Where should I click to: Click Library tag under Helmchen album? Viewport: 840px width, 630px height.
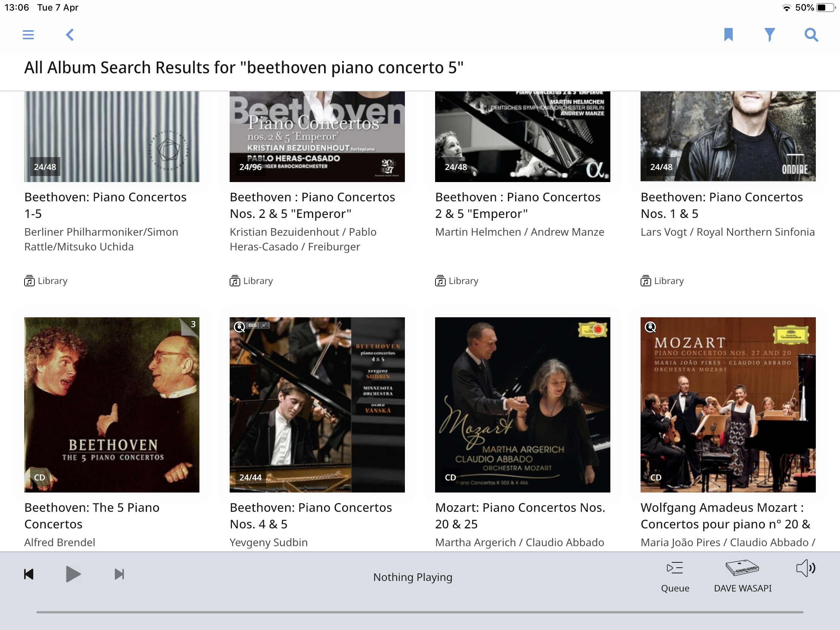(457, 281)
